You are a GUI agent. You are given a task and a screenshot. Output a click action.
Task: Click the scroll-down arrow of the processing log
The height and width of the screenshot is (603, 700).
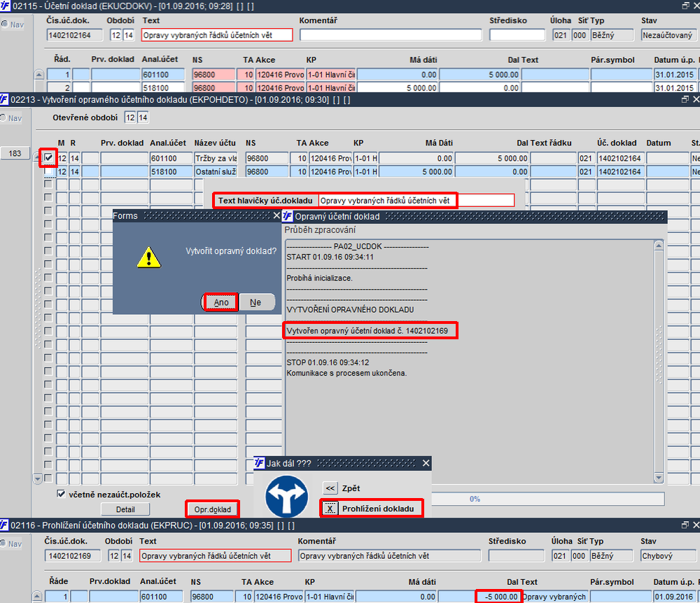(659, 478)
